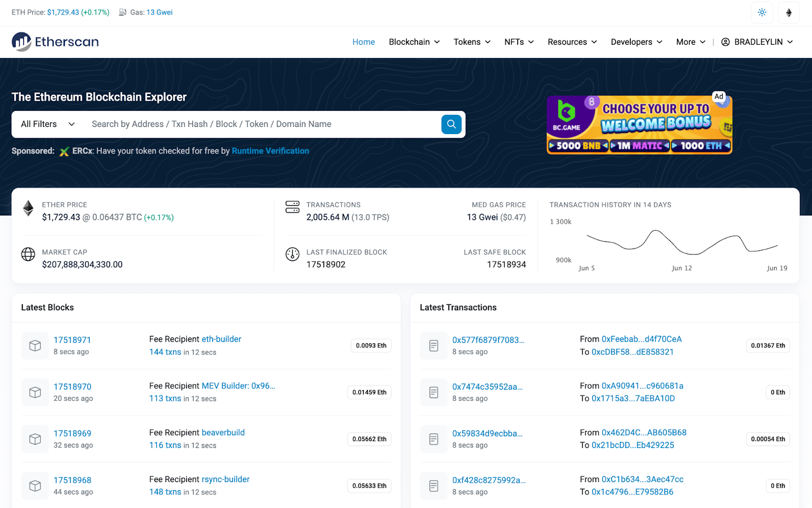
Task: Open fee recipient MEV Builder: 0x96...
Action: [x=238, y=386]
